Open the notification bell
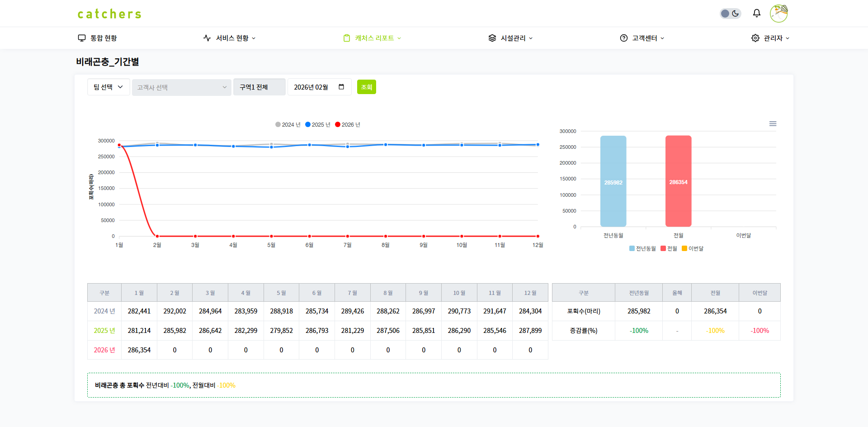 756,13
